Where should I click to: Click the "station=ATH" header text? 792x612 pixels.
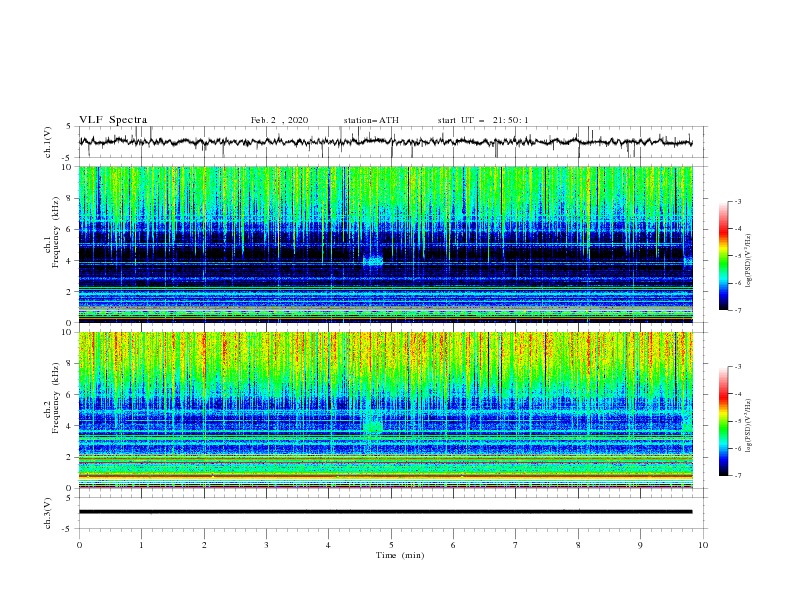click(x=371, y=120)
